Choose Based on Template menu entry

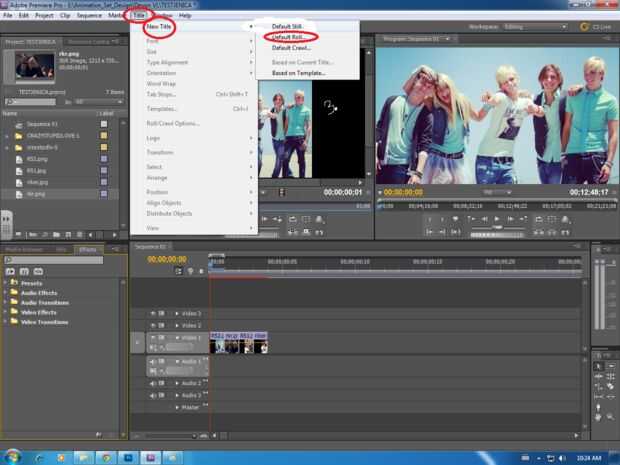[x=299, y=73]
